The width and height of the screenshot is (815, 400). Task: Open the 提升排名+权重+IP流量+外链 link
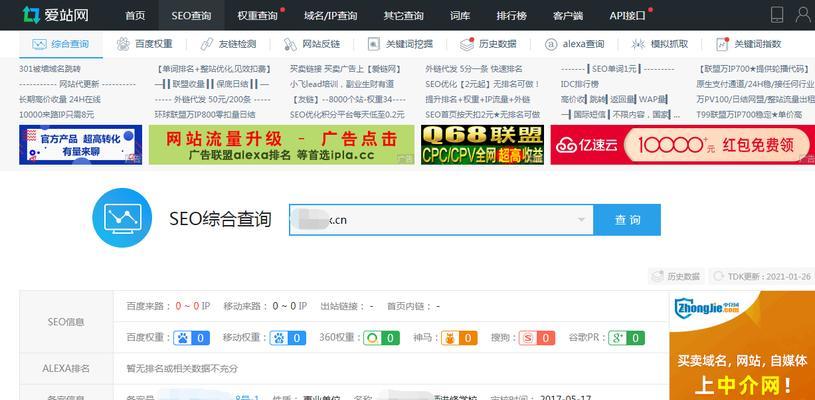pyautogui.click(x=478, y=99)
